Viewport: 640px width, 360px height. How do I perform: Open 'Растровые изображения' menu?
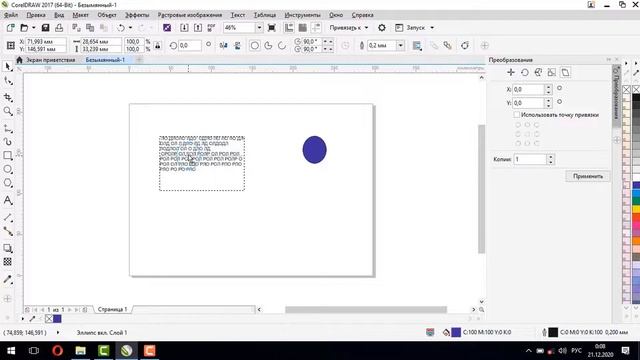tap(190, 15)
